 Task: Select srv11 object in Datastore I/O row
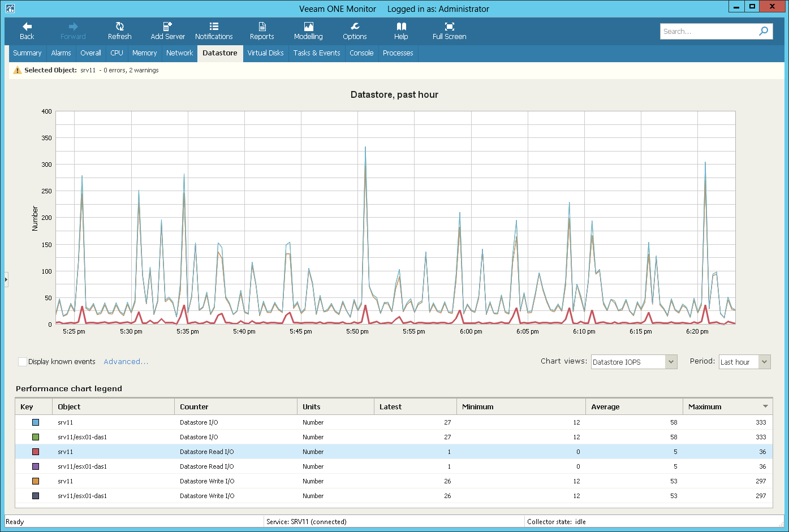65,422
